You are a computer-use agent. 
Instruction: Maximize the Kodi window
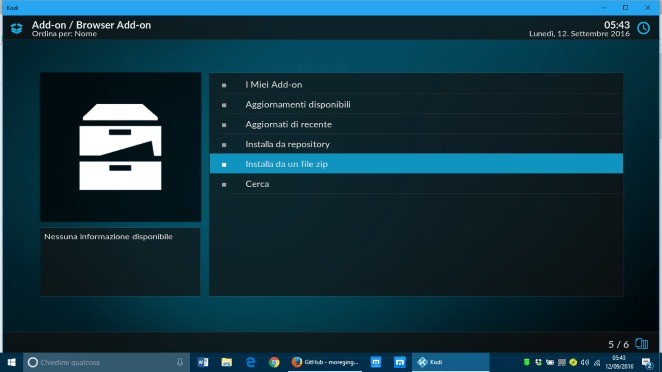click(x=626, y=8)
